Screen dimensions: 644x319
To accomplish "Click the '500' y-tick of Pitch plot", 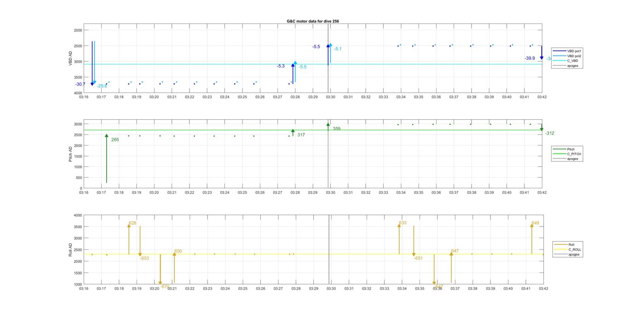I will pyautogui.click(x=79, y=178).
